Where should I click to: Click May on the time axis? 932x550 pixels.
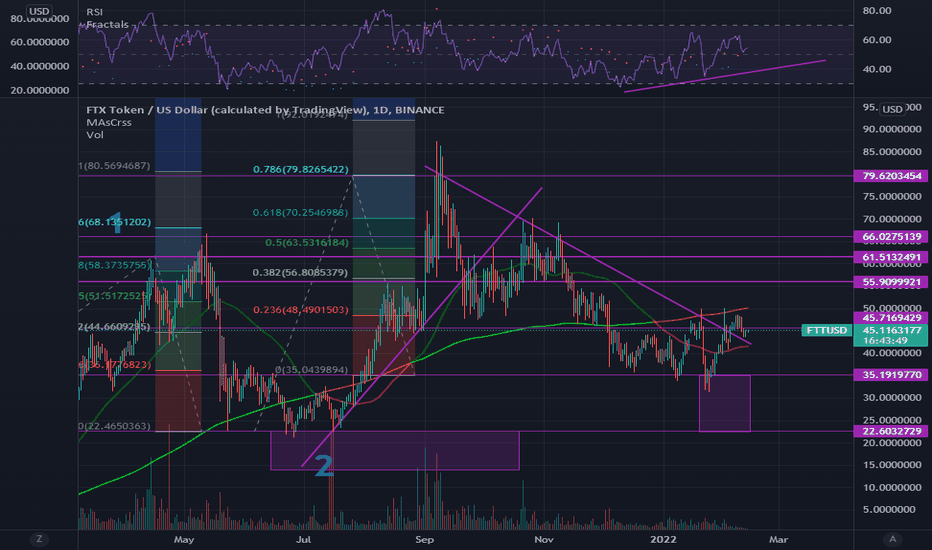[x=184, y=539]
